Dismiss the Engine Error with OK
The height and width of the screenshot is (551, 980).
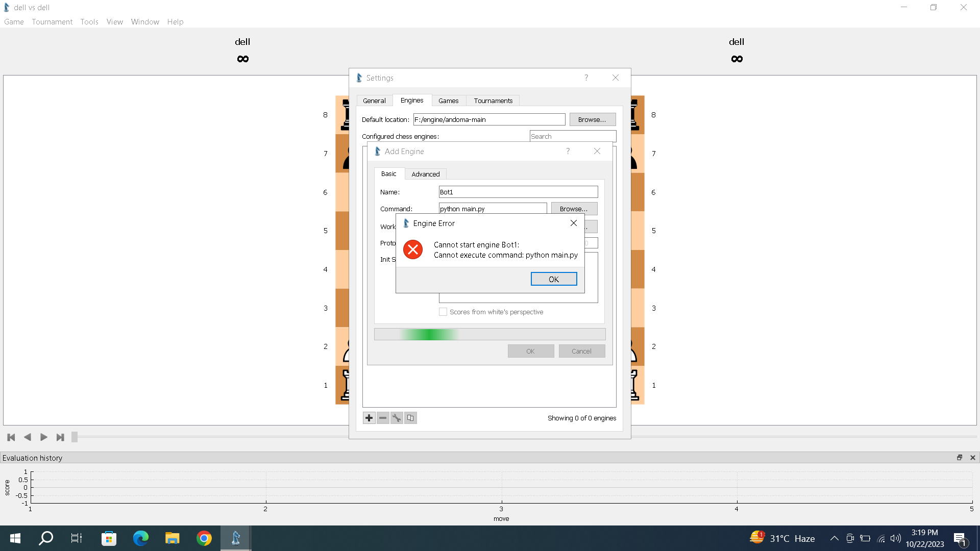click(554, 279)
